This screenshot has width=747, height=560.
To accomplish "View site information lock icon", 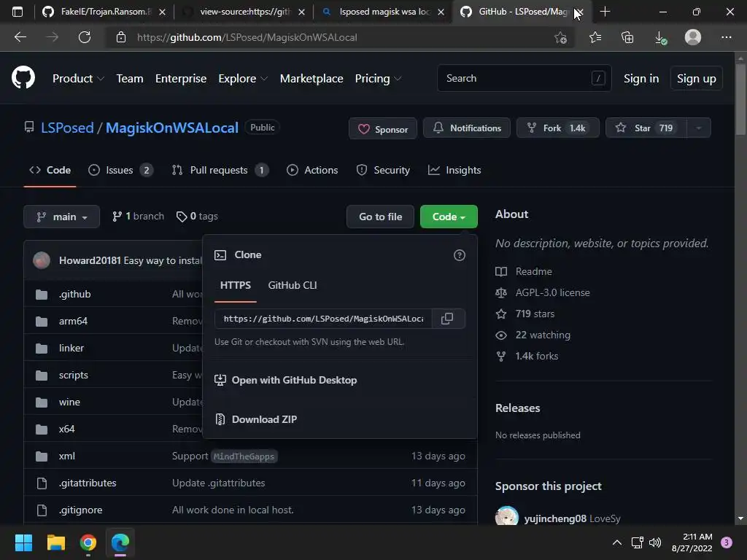I will (121, 37).
